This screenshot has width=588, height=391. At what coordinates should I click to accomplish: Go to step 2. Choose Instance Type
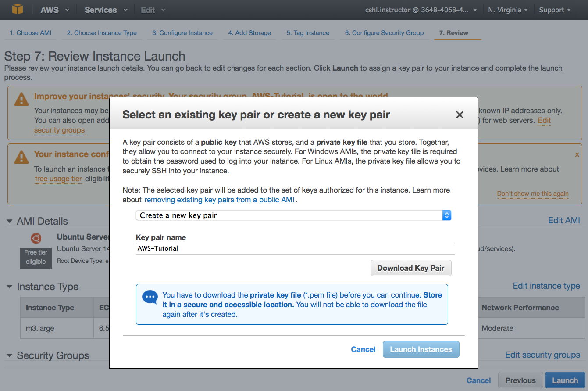102,33
